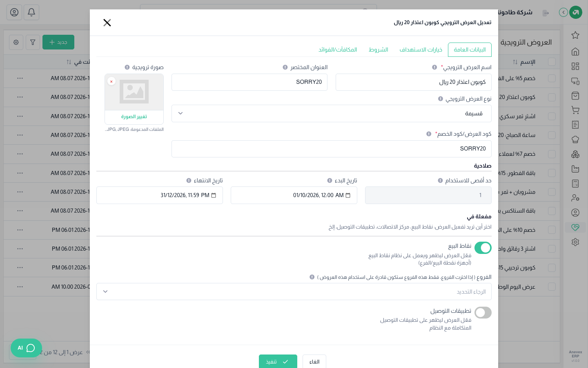Check the row checkbox for كوبون ترحيبي
Screen dimensions: 588x368
pyautogui.click(x=552, y=268)
